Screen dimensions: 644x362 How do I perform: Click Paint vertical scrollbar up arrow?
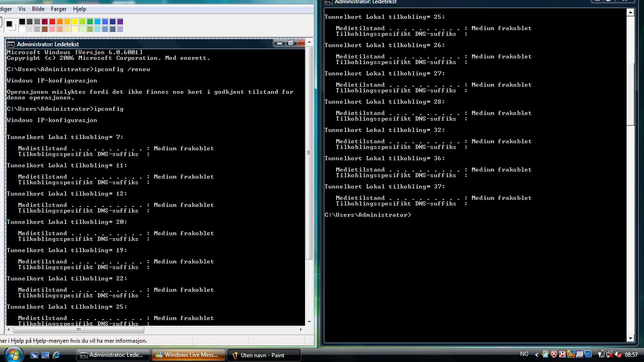coord(309,42)
